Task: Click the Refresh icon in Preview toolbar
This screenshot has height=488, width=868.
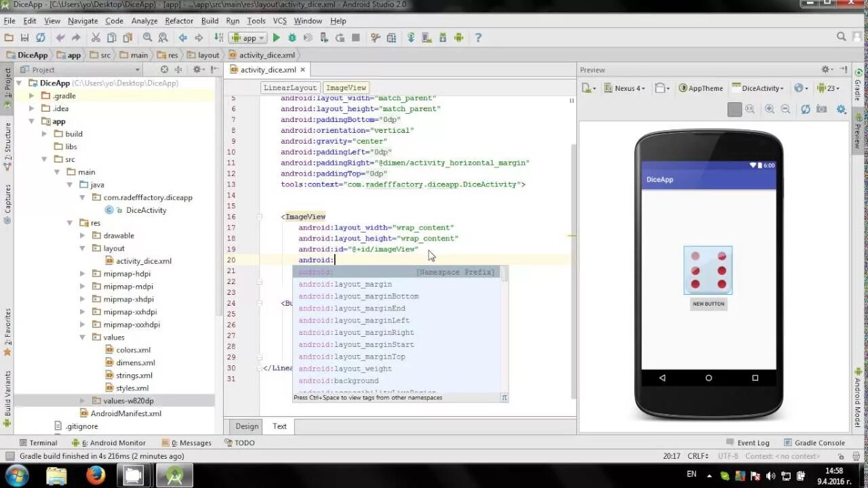Action: pyautogui.click(x=806, y=108)
